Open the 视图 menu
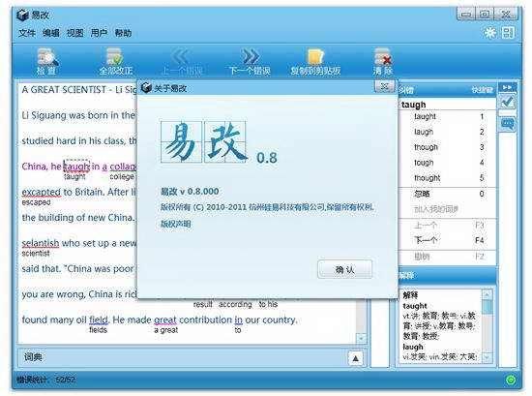Screen dimensions: 532x396 coord(75,33)
